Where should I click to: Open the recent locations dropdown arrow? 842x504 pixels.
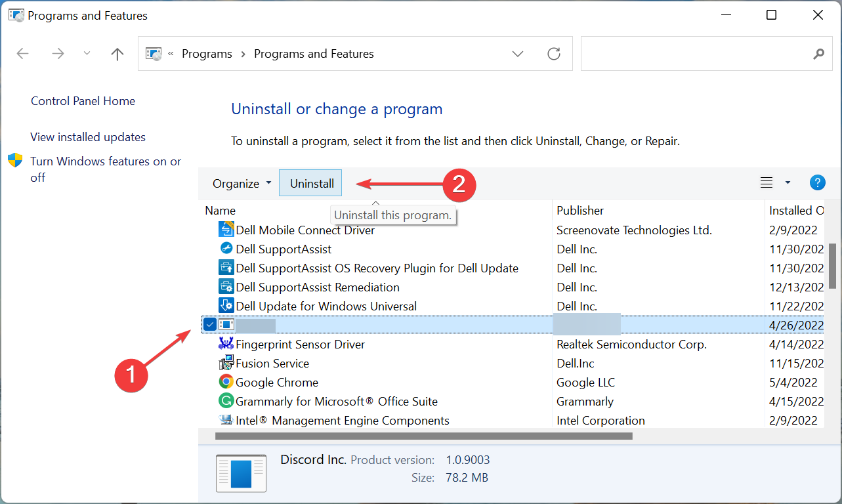[x=87, y=54]
